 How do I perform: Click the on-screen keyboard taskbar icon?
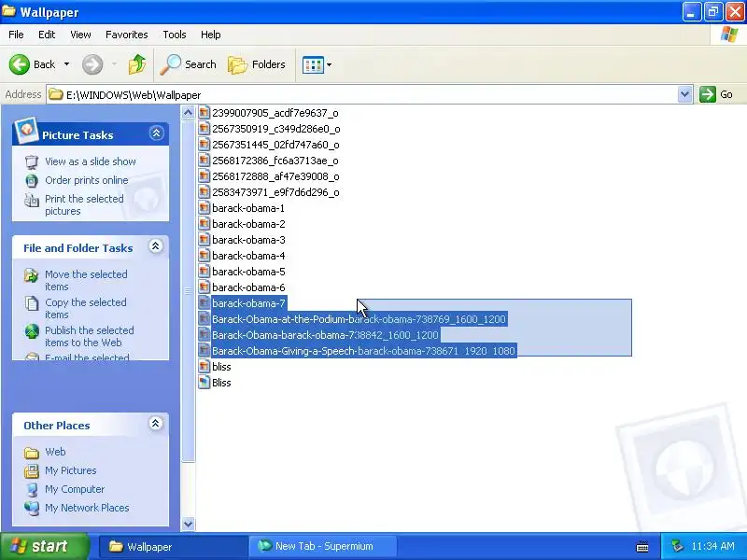pos(642,547)
